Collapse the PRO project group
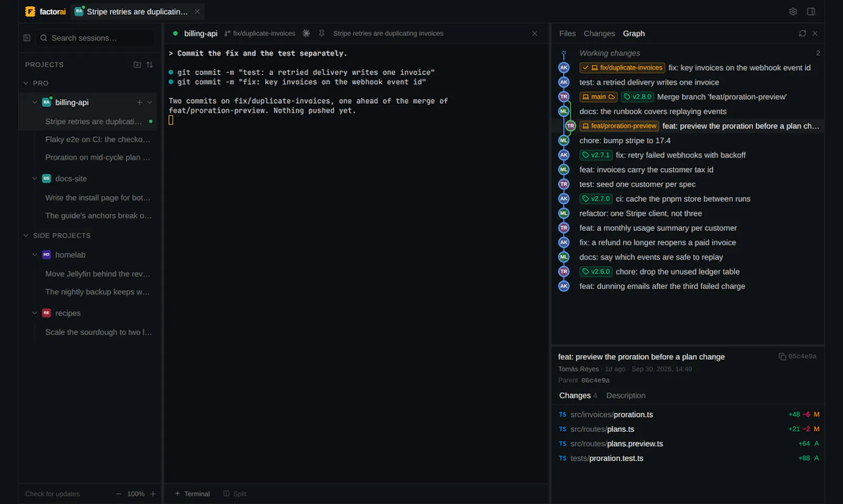 point(26,83)
